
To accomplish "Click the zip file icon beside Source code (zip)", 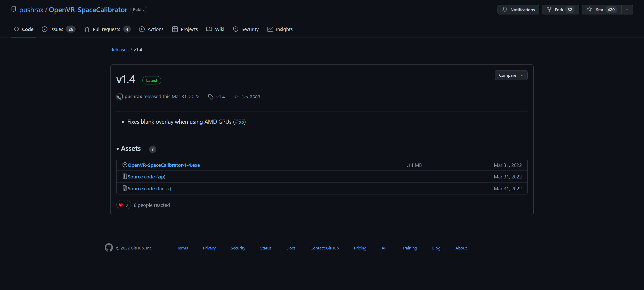I will pyautogui.click(x=125, y=177).
